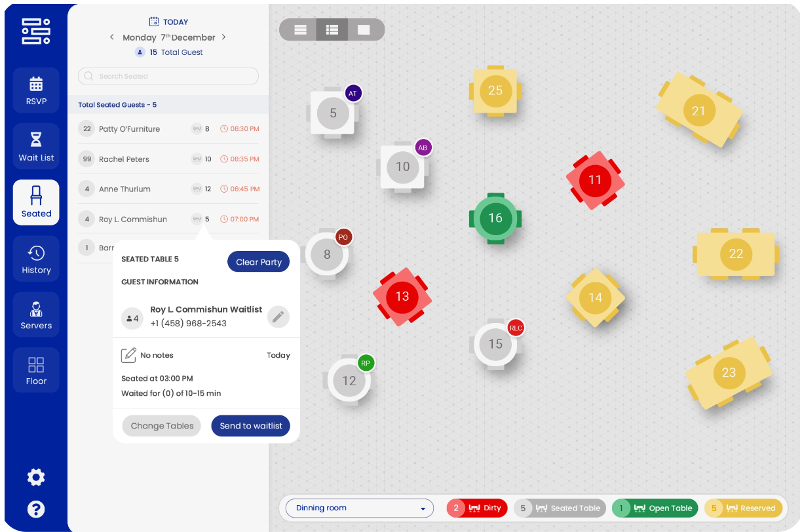The width and height of the screenshot is (804, 532).
Task: Click the 06:30 PM clock icon
Action: coord(223,129)
